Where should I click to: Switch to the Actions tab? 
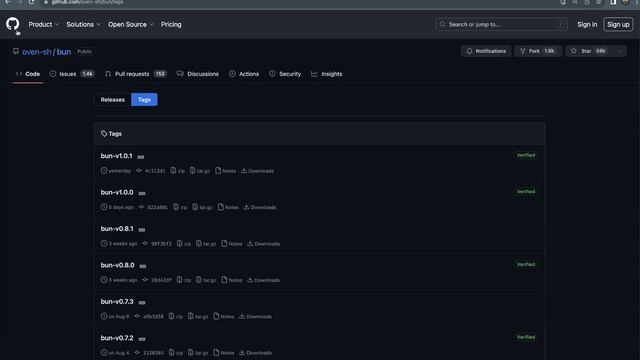244,74
